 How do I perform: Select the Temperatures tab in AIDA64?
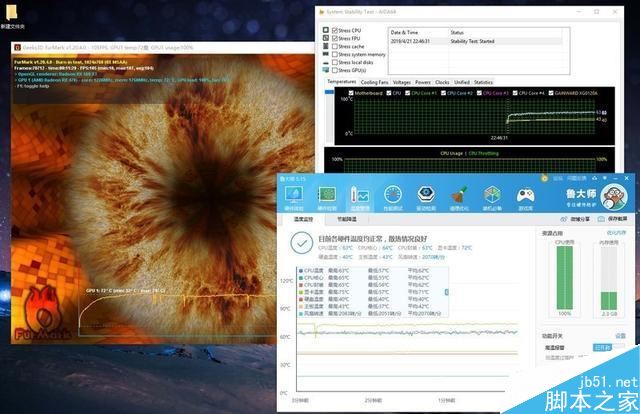click(x=342, y=82)
